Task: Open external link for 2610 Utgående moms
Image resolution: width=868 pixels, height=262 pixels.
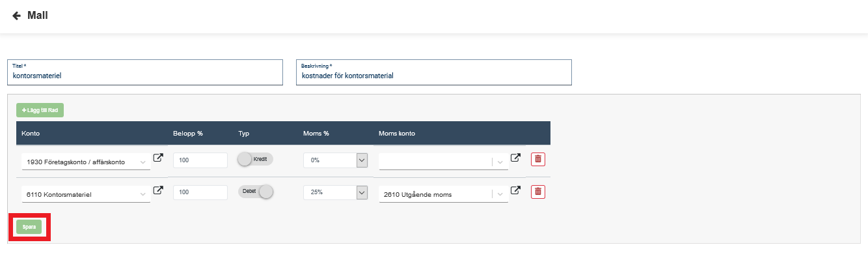Action: click(x=516, y=190)
